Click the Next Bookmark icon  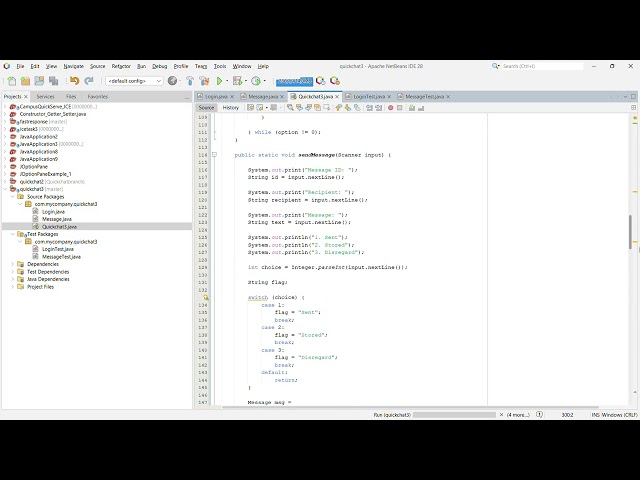point(347,107)
